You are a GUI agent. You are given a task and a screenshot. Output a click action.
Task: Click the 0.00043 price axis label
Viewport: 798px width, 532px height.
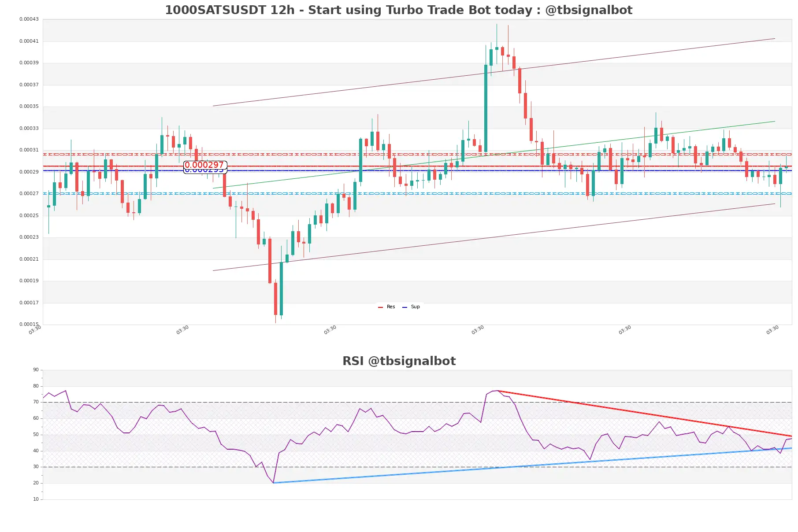coord(29,19)
